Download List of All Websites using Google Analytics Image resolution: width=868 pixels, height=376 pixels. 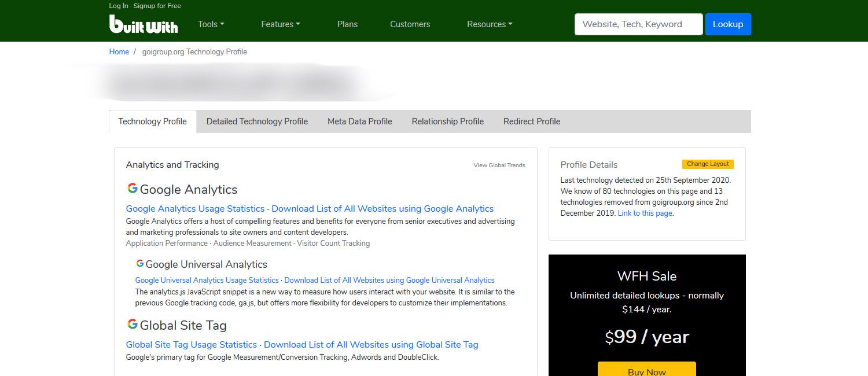[x=382, y=209]
